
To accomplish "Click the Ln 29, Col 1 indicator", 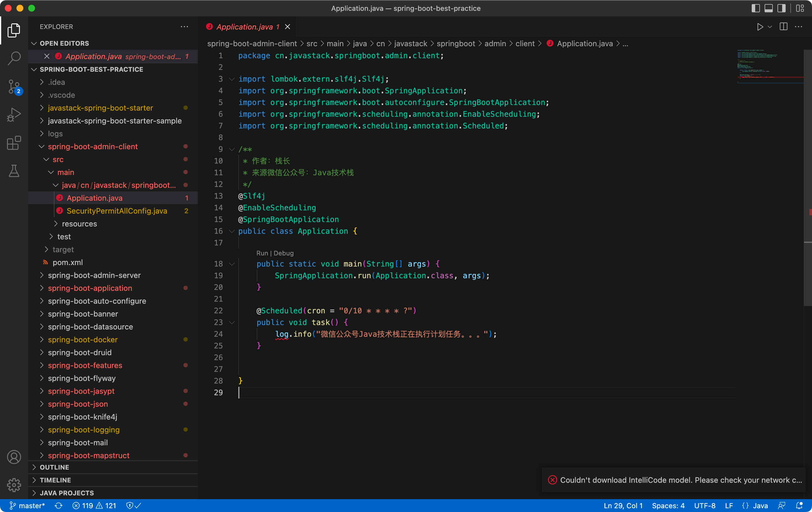I will [623, 505].
